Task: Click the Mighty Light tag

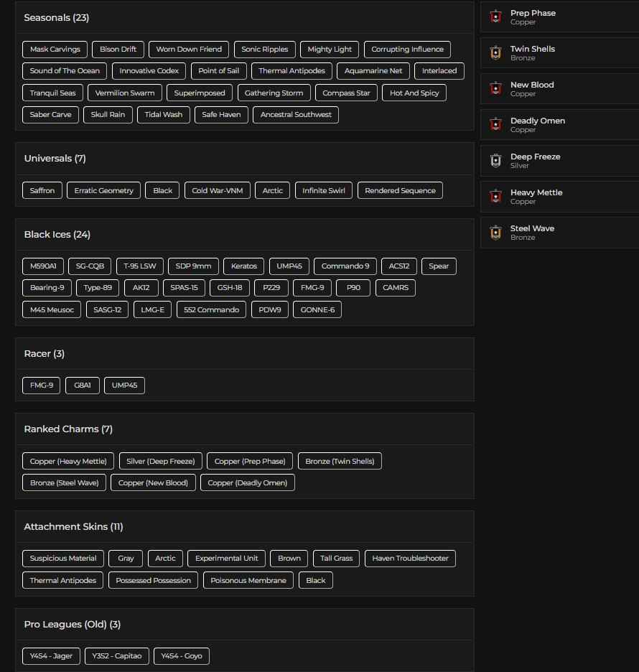Action: [330, 50]
